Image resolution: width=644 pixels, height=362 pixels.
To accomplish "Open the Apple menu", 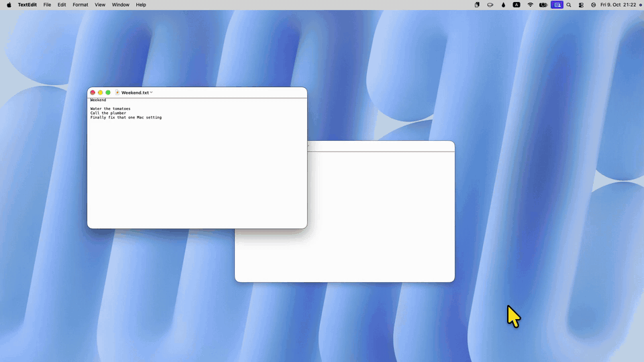I will pyautogui.click(x=9, y=5).
